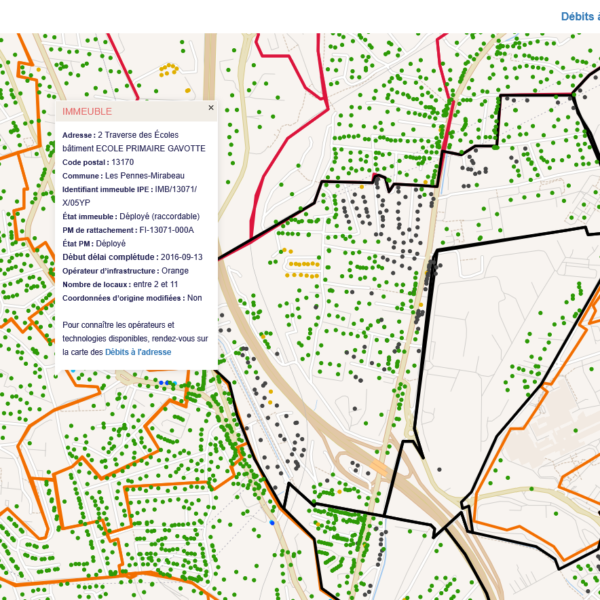Close the IMMEUBLE info popup
600x600 pixels.
pos(211,107)
